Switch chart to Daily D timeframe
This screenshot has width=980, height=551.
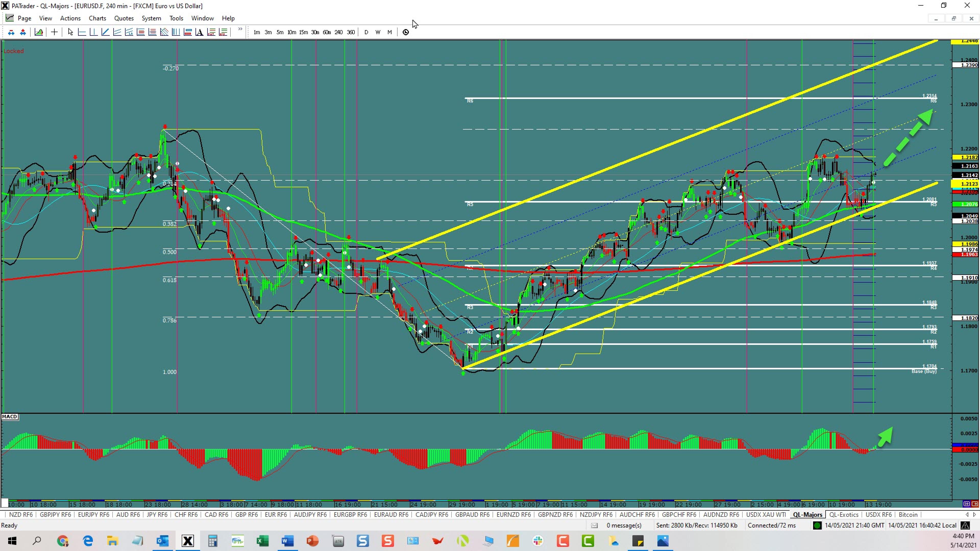coord(366,32)
